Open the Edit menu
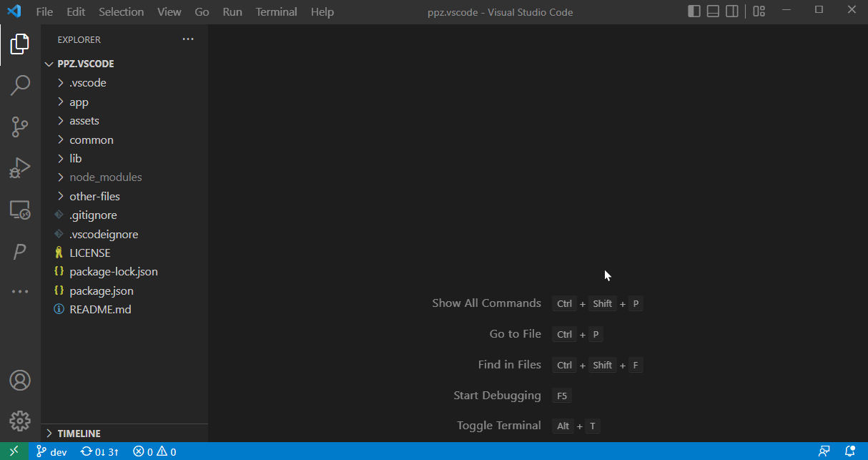Viewport: 868px width, 460px height. [76, 12]
